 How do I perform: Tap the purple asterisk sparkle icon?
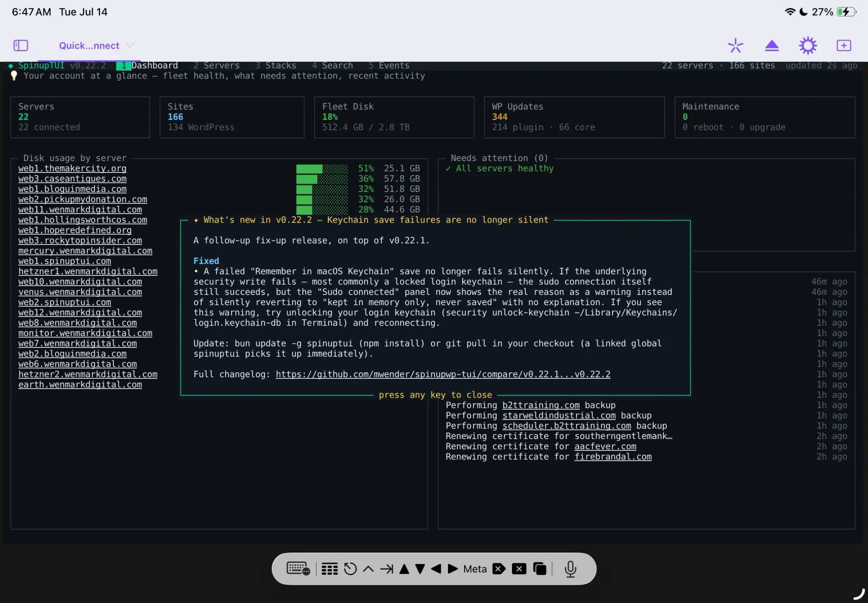point(735,45)
